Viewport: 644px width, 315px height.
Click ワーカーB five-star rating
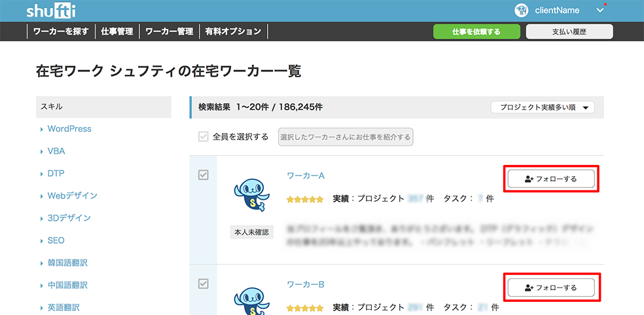point(305,308)
